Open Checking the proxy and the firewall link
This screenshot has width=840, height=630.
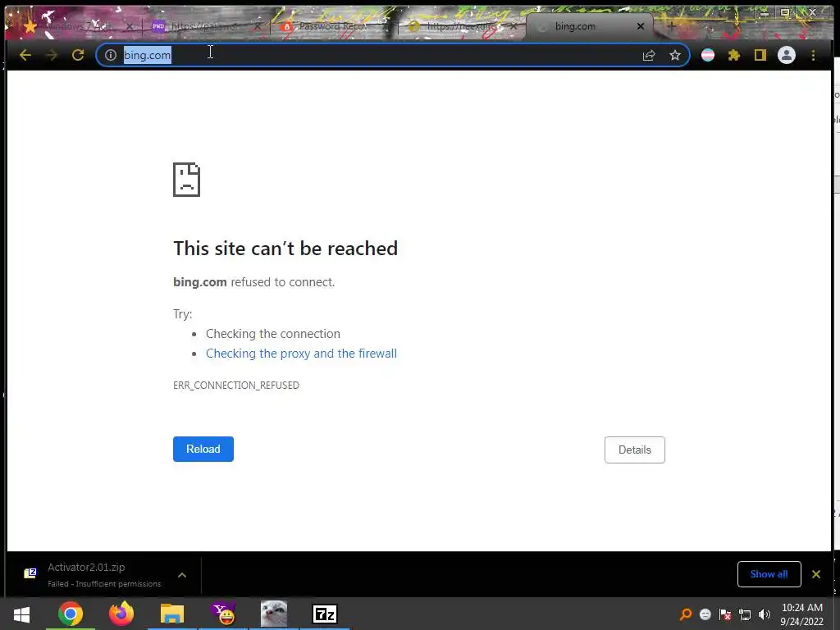pyautogui.click(x=301, y=354)
